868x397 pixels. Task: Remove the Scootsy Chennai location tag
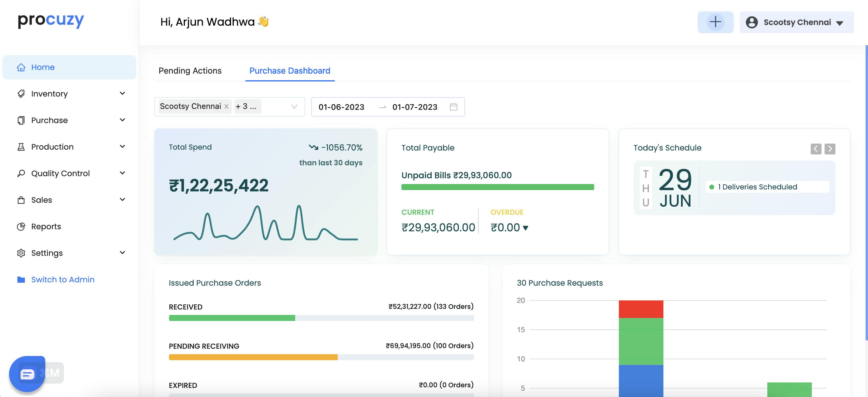click(x=227, y=106)
